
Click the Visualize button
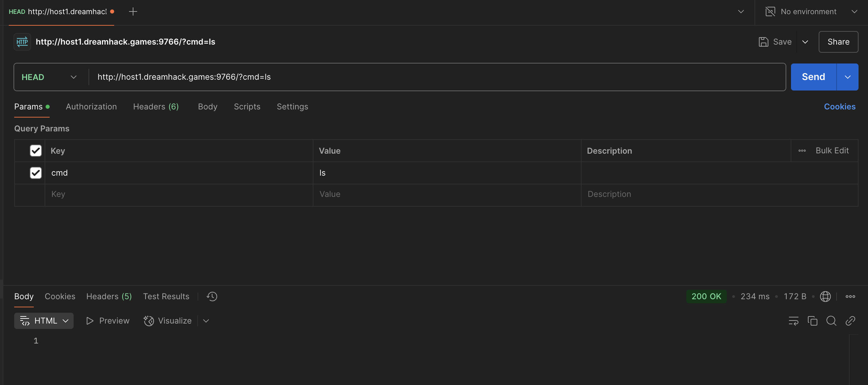pyautogui.click(x=168, y=320)
